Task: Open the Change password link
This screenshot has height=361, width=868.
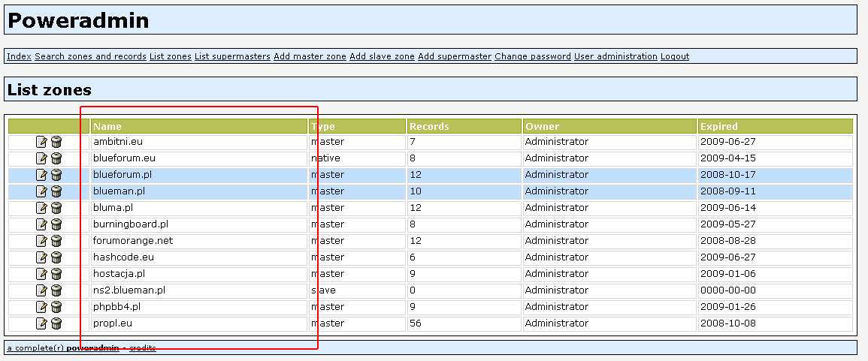Action: coord(533,56)
